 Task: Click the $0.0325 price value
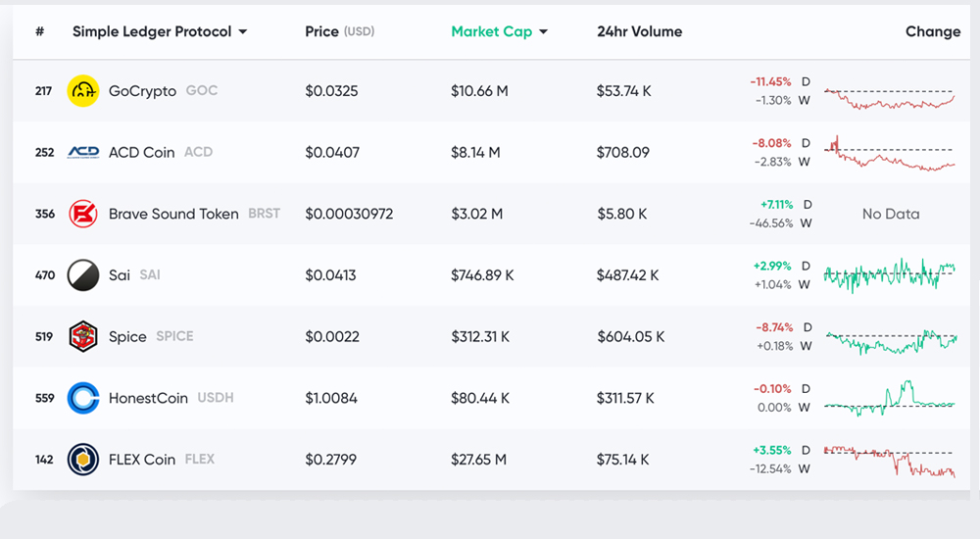click(x=331, y=91)
